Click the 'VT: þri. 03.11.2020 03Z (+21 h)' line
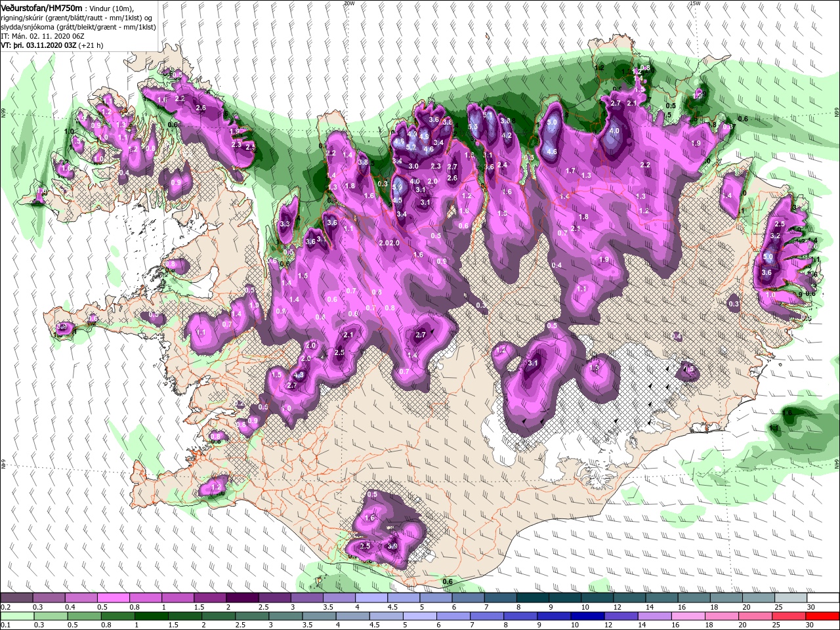 pos(52,45)
